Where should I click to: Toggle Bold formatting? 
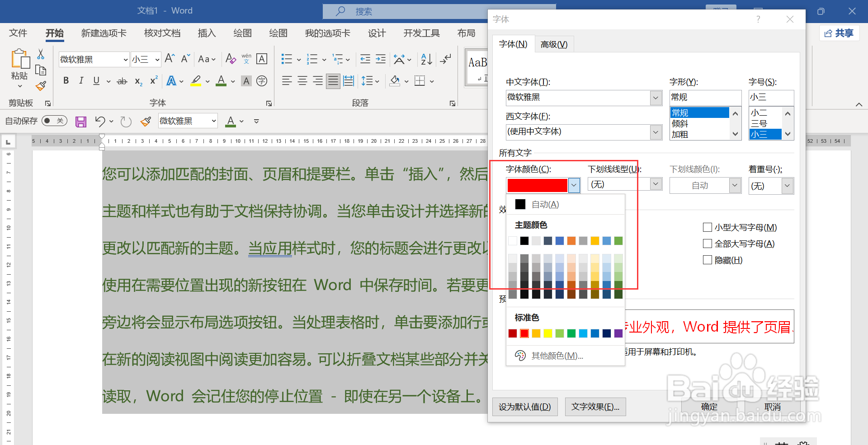[66, 80]
